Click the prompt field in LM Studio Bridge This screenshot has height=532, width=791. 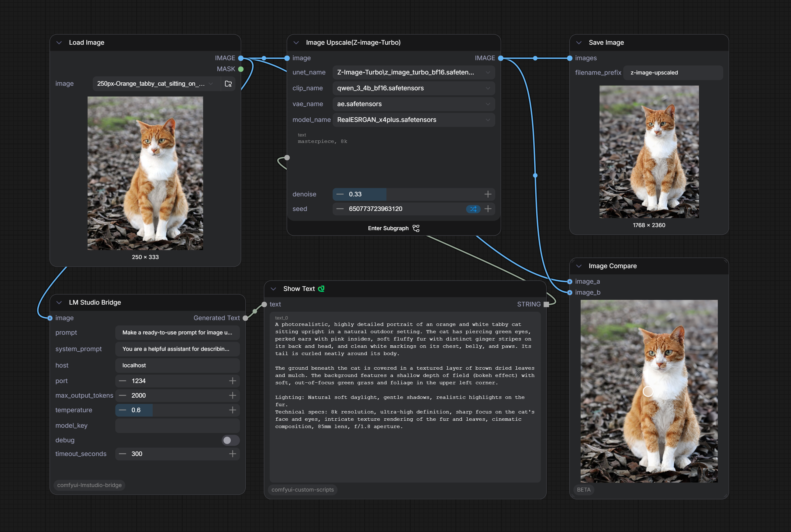[178, 333]
